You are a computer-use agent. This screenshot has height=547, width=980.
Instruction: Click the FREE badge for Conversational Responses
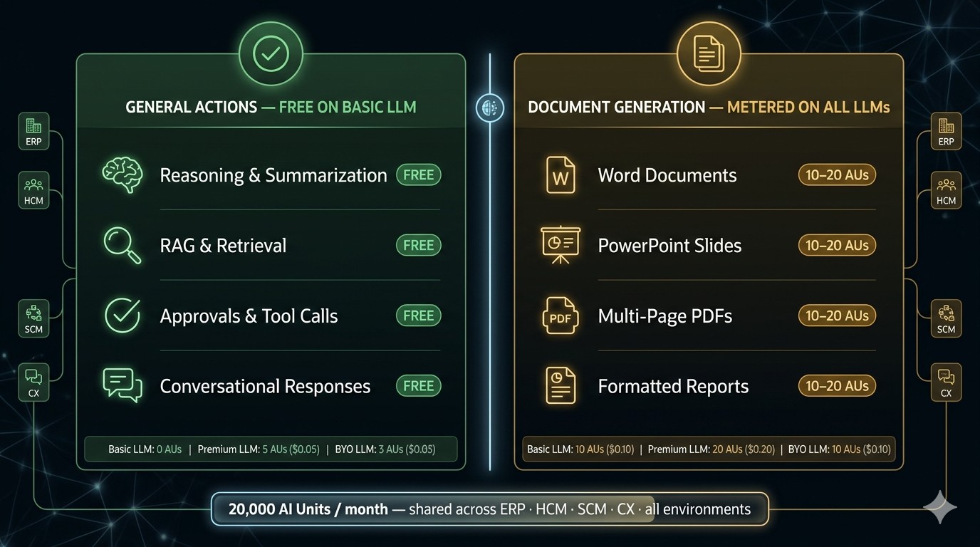[419, 385]
